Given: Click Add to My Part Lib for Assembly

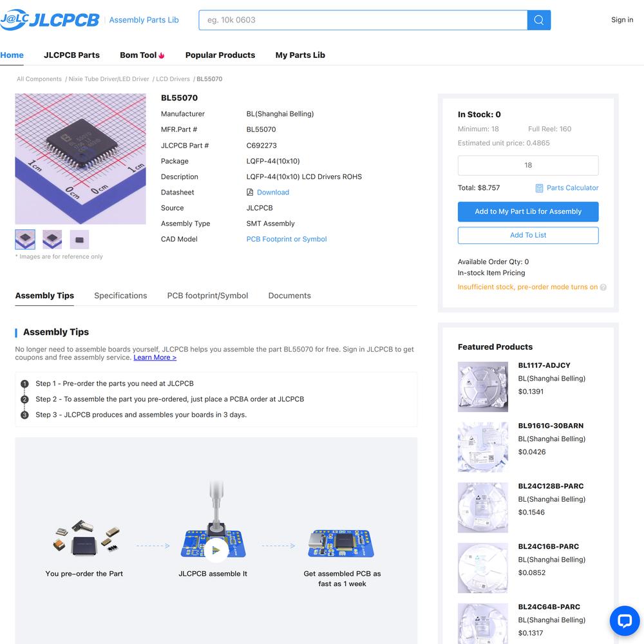Looking at the screenshot, I should [528, 211].
